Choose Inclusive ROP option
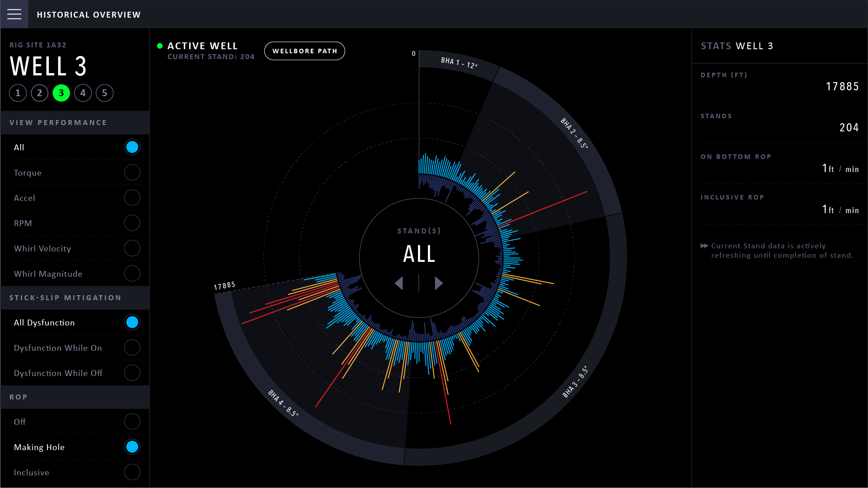Screen dimensions: 868x488 [x=132, y=472]
